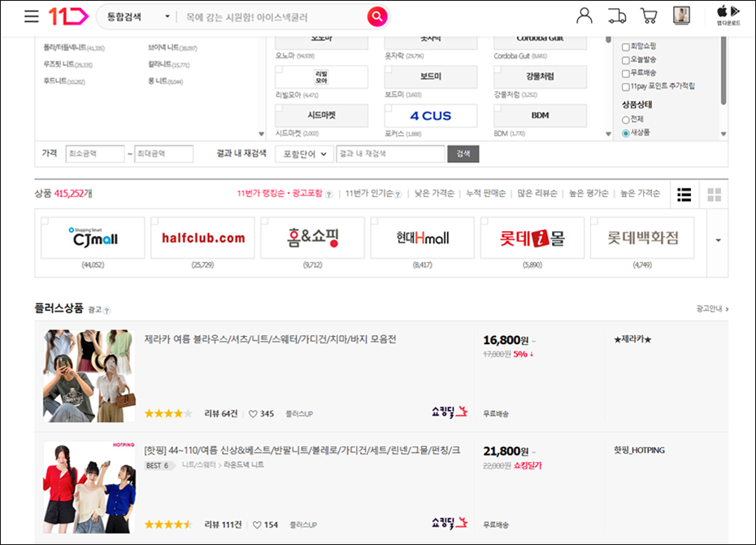Screen dimensions: 756x545
Task: Open the 제라카 여름 블라우스 product link
Action: 270,339
